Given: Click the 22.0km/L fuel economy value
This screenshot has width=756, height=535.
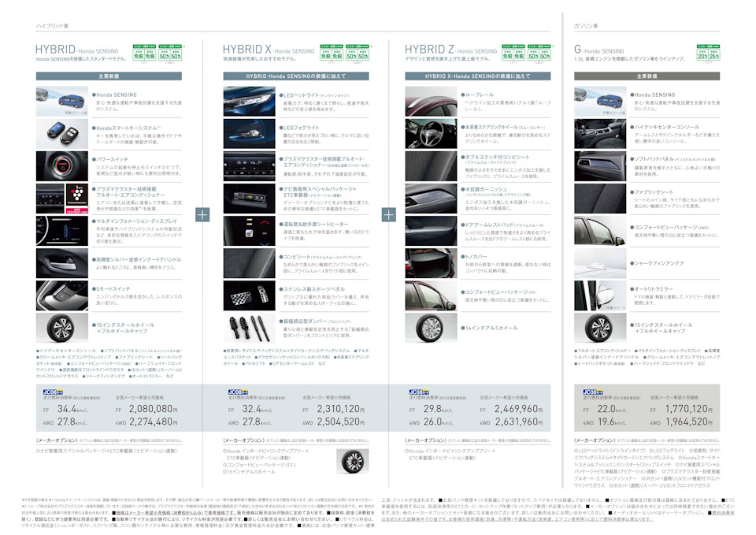Looking at the screenshot, I should point(613,409).
